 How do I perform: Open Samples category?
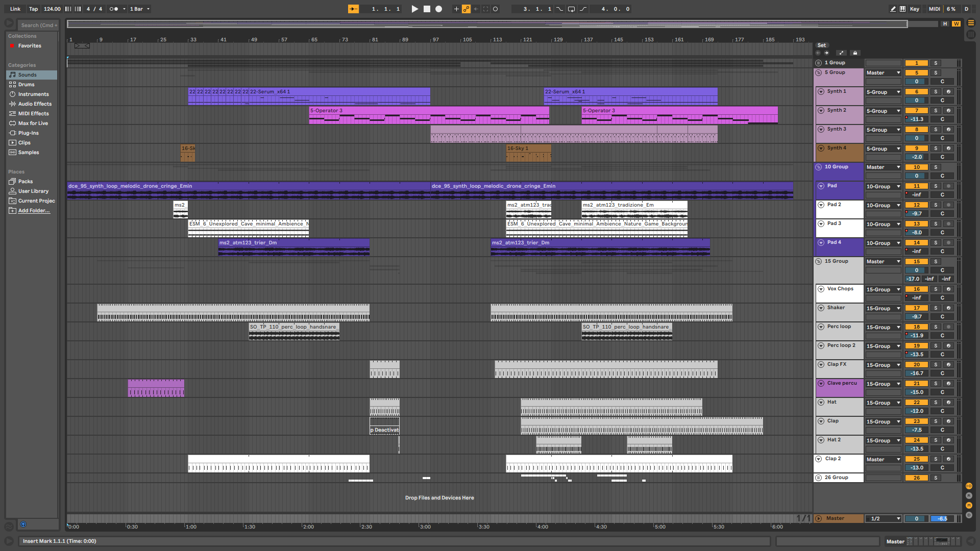tap(32, 153)
